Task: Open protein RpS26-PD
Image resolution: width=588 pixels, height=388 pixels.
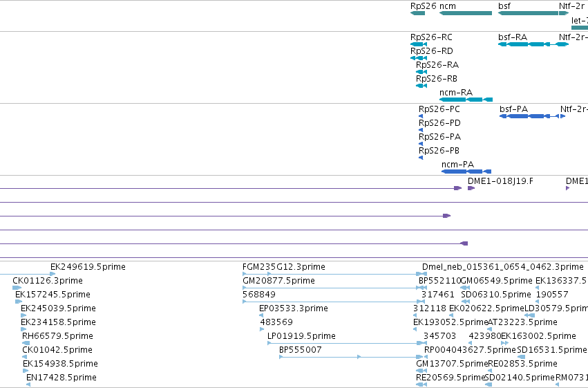Action: tap(439, 123)
